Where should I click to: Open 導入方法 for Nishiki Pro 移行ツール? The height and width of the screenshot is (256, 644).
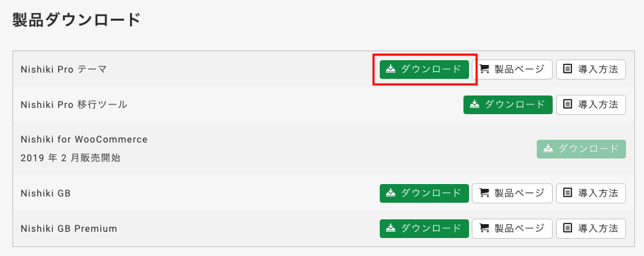591,104
